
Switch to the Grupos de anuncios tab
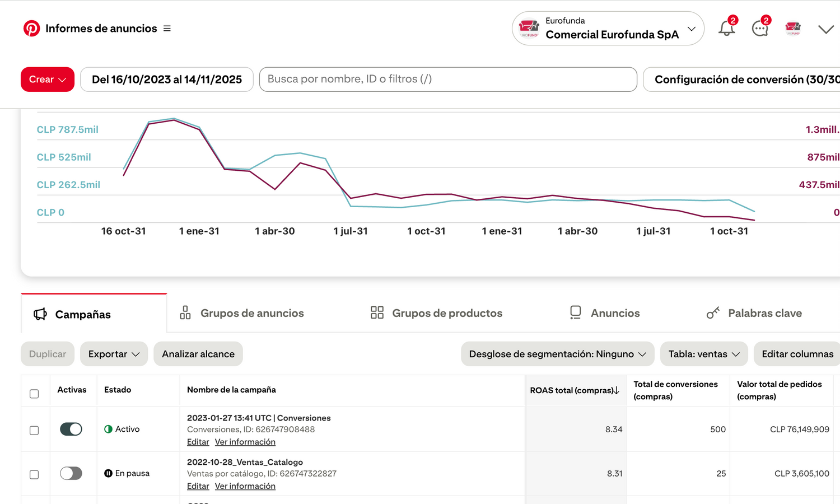242,313
